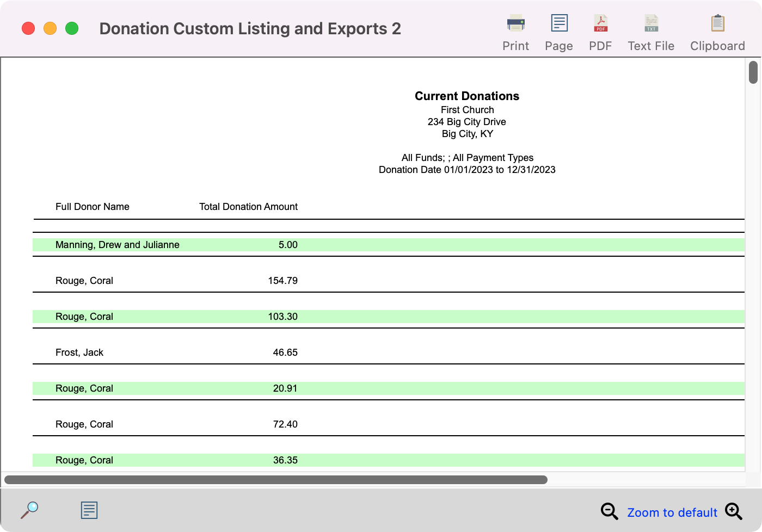
Task: Click the Full Donor Name column header
Action: click(93, 207)
